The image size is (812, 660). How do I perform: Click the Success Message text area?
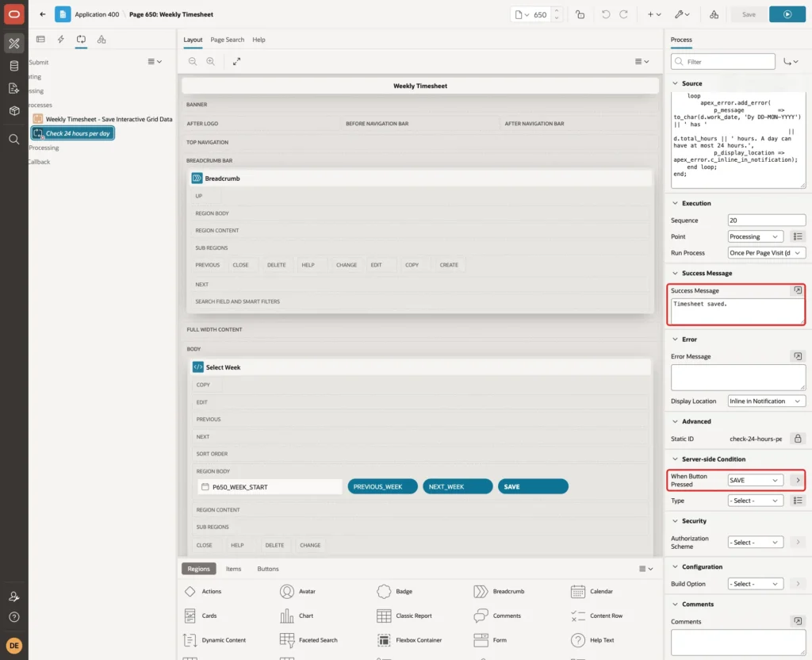coord(737,311)
